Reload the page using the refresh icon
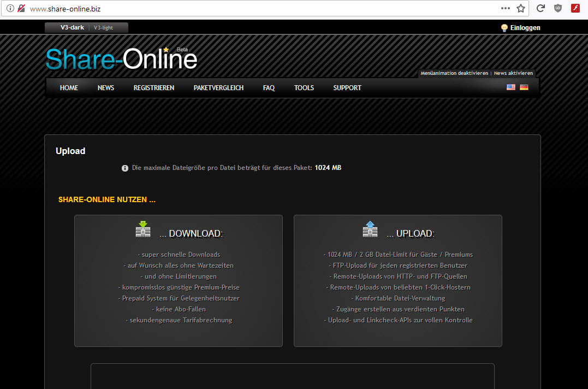This screenshot has width=588, height=389. pos(541,9)
